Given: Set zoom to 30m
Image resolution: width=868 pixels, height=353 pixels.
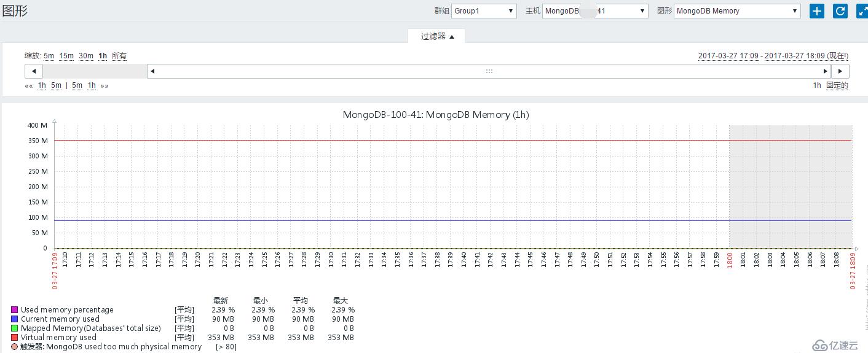Looking at the screenshot, I should [x=86, y=56].
